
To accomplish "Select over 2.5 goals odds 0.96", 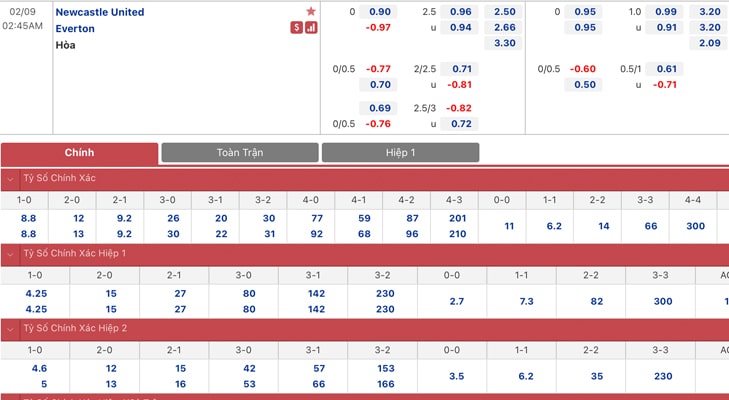I will tap(459, 12).
